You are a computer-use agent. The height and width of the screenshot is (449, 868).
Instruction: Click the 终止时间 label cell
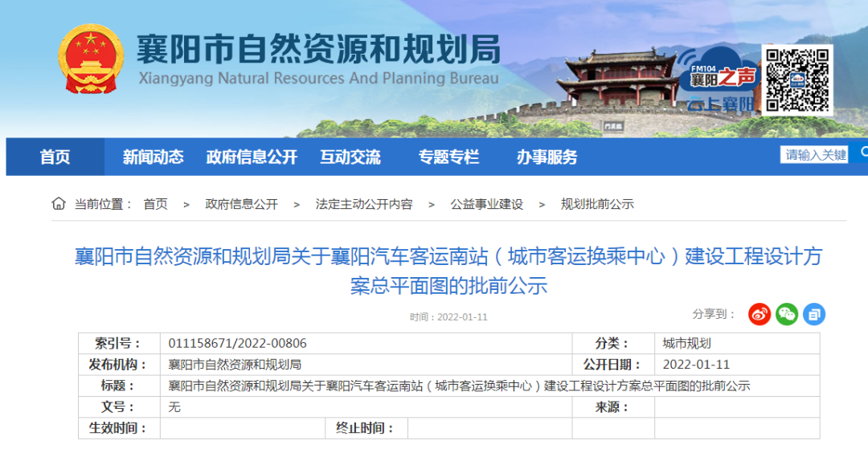(x=366, y=428)
